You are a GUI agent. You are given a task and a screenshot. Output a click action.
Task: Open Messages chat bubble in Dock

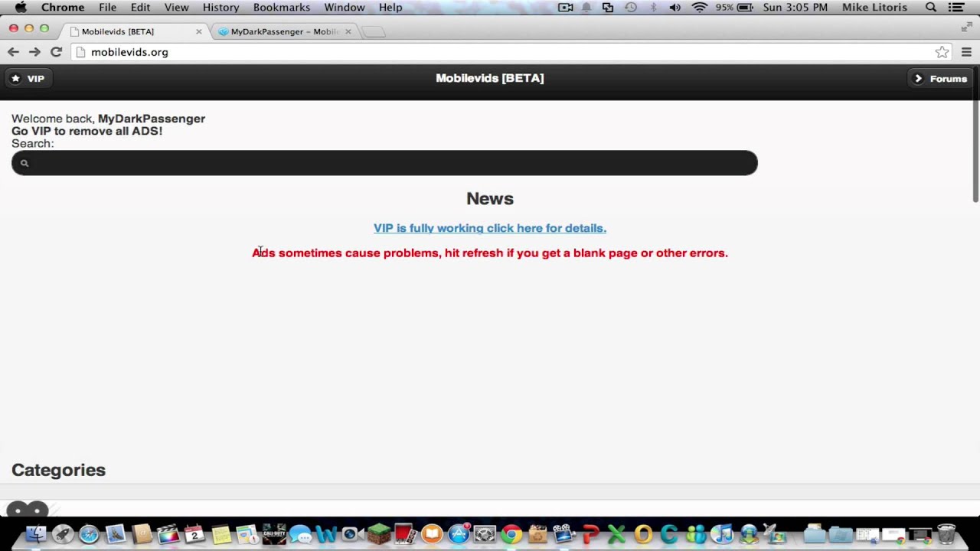(300, 534)
